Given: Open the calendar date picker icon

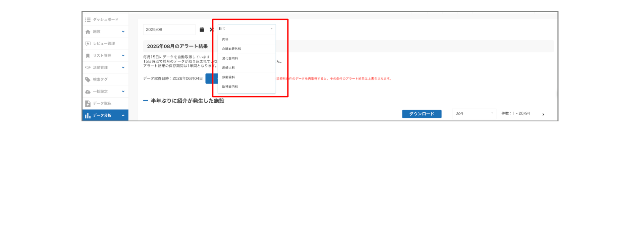Looking at the screenshot, I should click(x=202, y=30).
